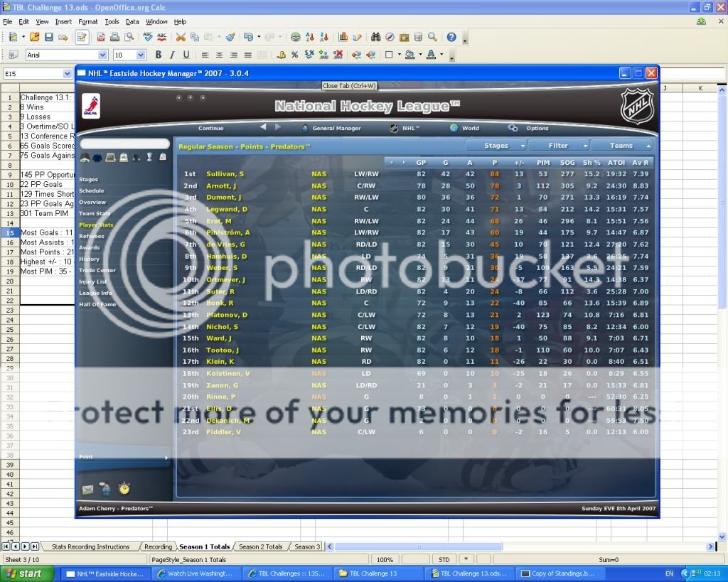
Task: Click the Open folder icon in Calc toolbar
Action: click(34, 37)
